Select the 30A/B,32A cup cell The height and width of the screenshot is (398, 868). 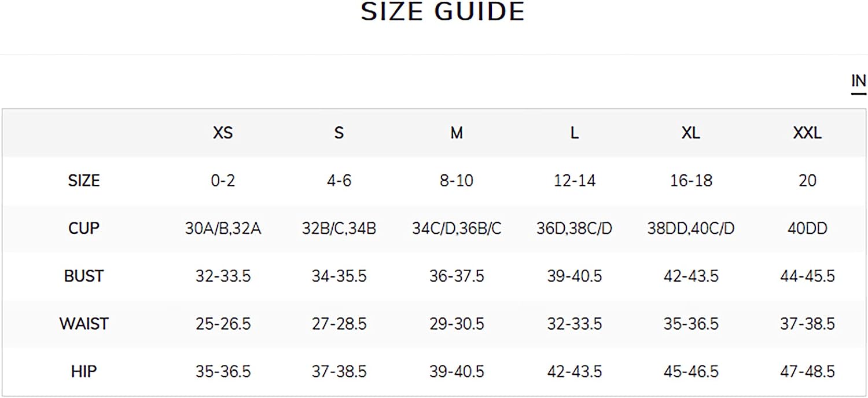[223, 229]
